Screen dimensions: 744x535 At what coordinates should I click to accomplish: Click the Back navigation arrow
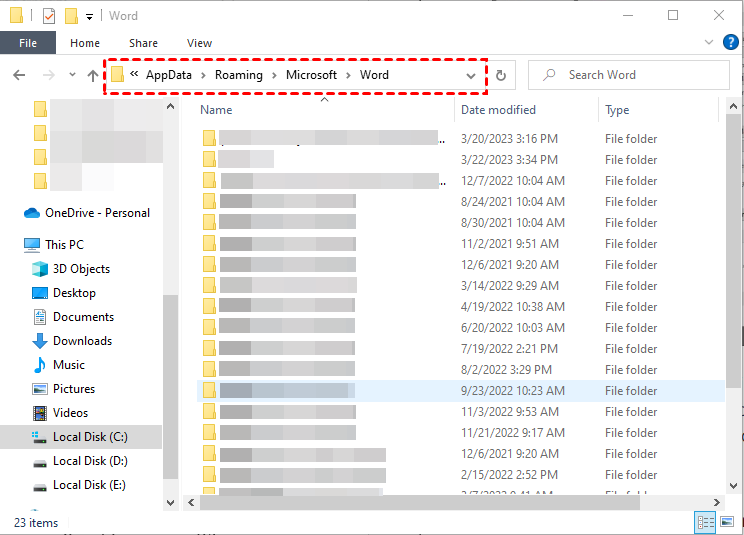[19, 75]
